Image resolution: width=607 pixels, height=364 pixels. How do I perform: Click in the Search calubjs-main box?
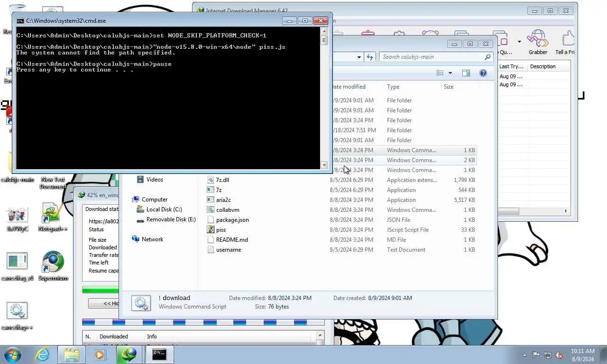click(x=431, y=57)
